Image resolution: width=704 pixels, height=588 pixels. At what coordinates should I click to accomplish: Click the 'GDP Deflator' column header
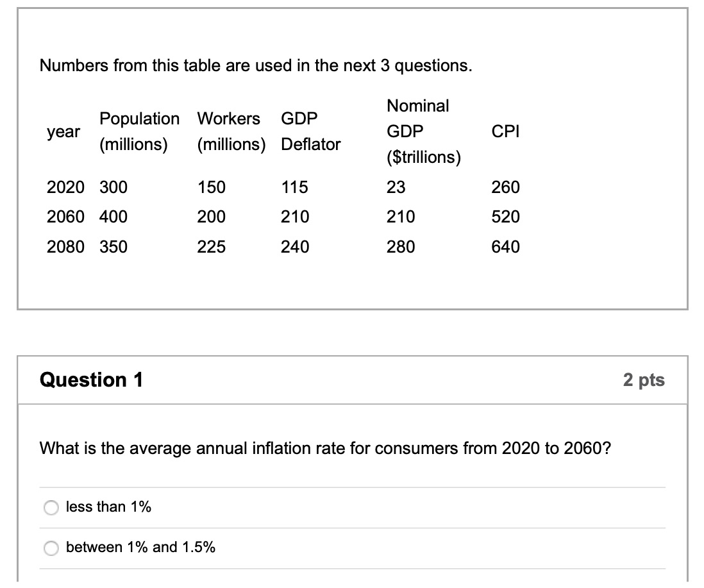(x=312, y=131)
